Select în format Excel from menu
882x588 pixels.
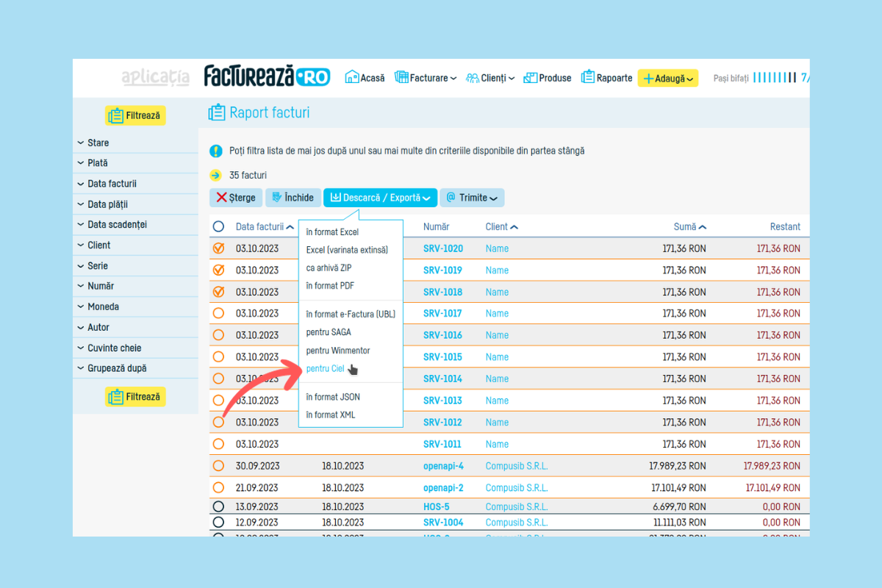click(x=332, y=232)
